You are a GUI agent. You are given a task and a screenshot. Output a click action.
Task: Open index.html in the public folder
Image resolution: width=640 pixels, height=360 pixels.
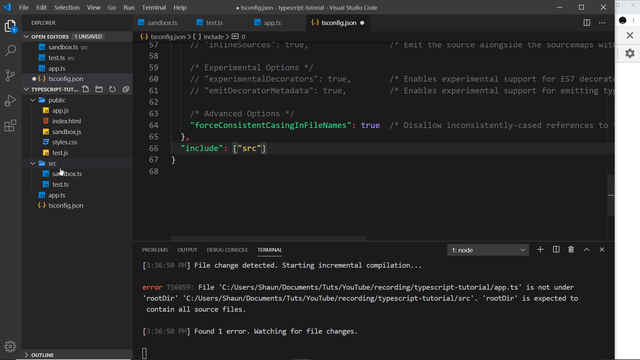coord(67,121)
